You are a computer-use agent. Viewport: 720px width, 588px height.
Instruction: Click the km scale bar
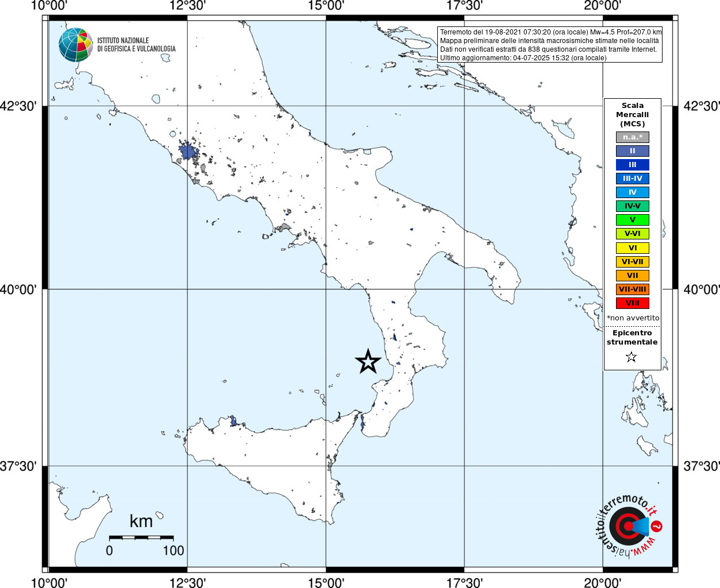tap(141, 537)
